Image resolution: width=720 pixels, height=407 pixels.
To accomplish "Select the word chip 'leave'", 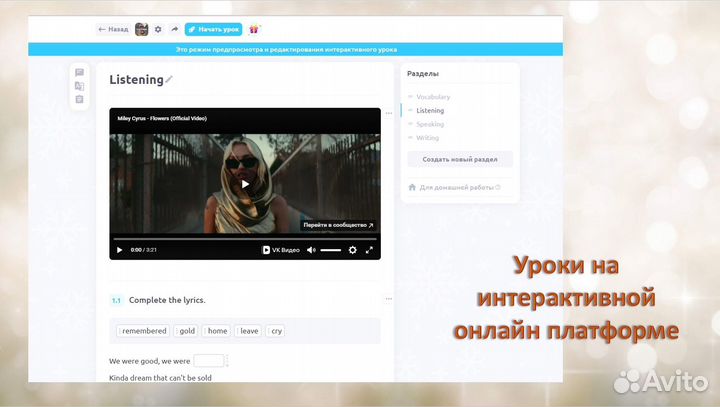I will click(x=248, y=331).
